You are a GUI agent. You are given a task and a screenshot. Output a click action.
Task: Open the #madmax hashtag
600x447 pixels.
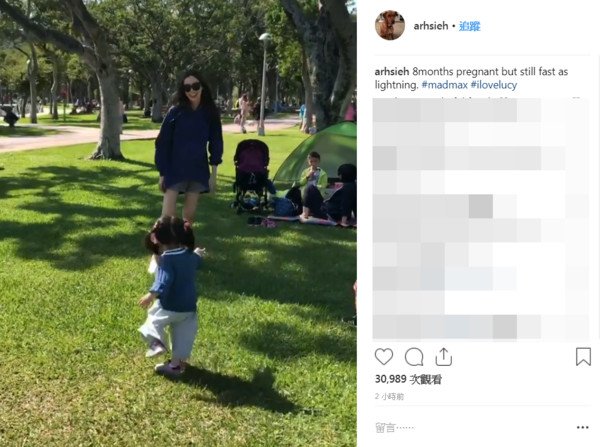[x=444, y=85]
